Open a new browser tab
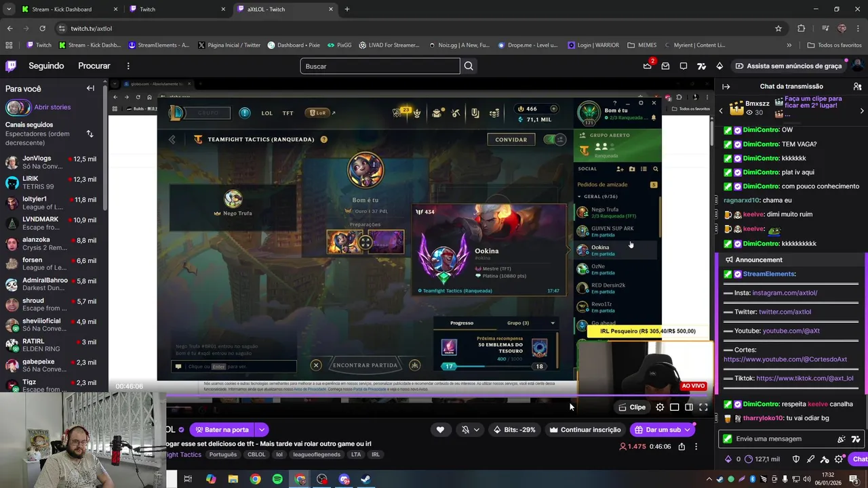 tap(347, 9)
